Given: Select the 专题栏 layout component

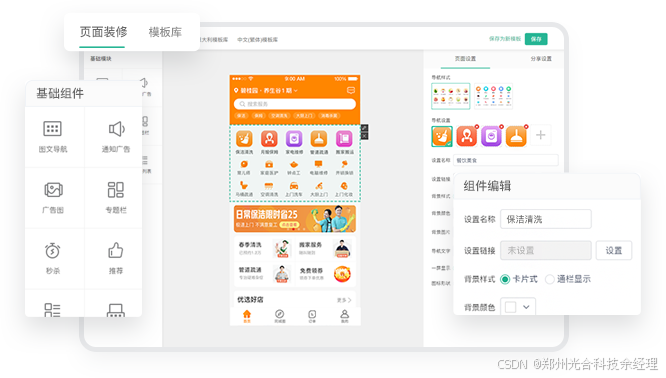Looking at the screenshot, I should click(116, 197).
